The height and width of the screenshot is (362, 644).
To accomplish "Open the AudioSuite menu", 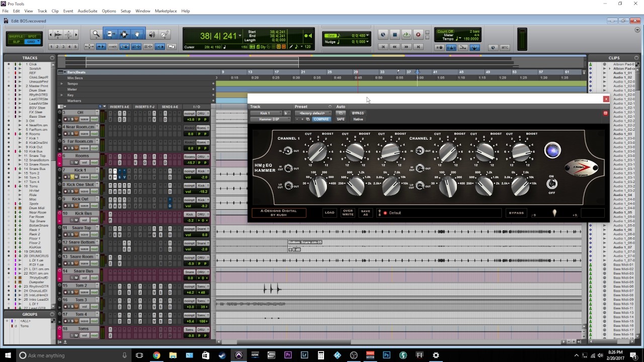I will point(87,11).
